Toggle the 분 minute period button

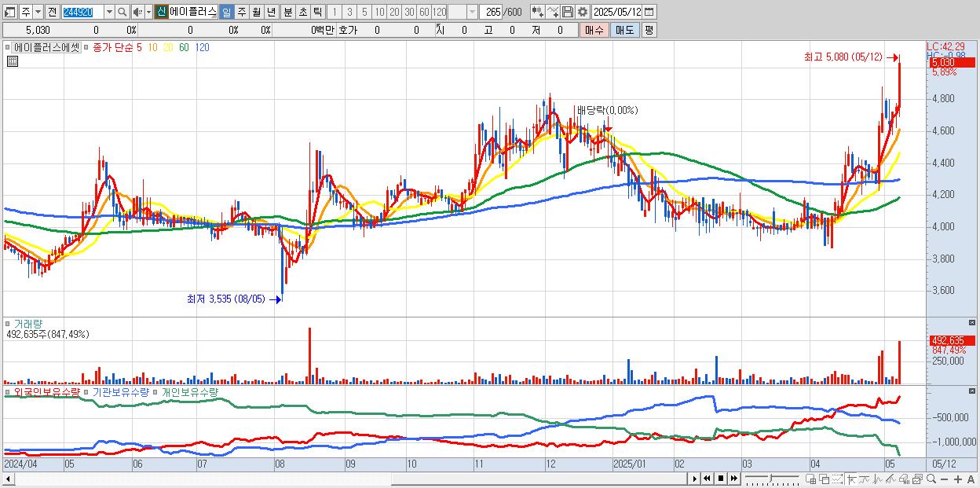287,12
